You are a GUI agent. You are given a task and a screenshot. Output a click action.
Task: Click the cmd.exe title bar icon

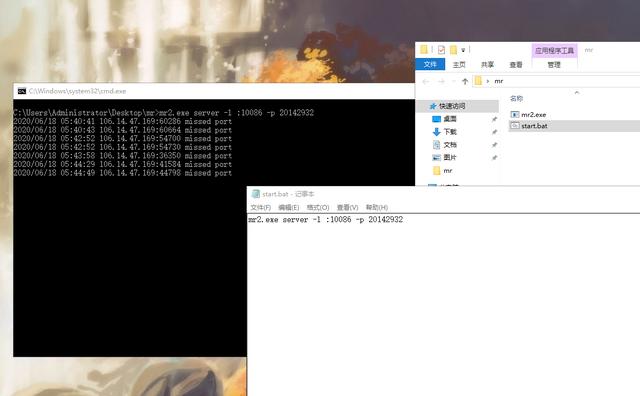coord(22,91)
